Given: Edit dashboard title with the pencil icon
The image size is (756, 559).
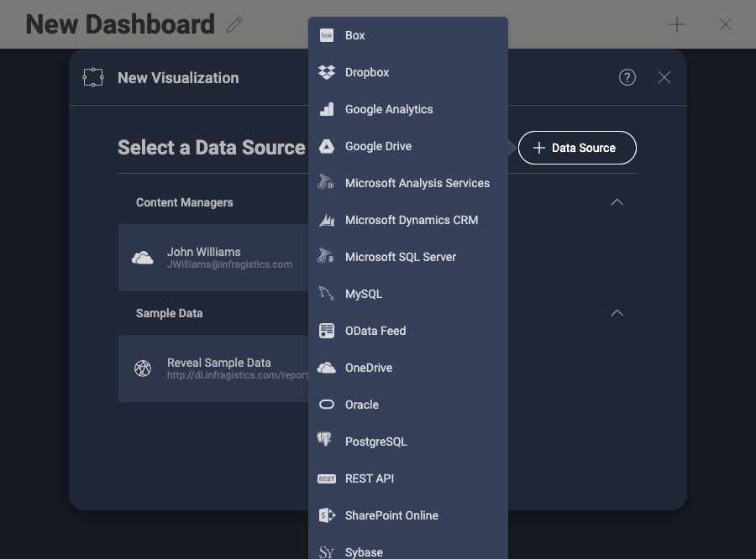Looking at the screenshot, I should (235, 24).
